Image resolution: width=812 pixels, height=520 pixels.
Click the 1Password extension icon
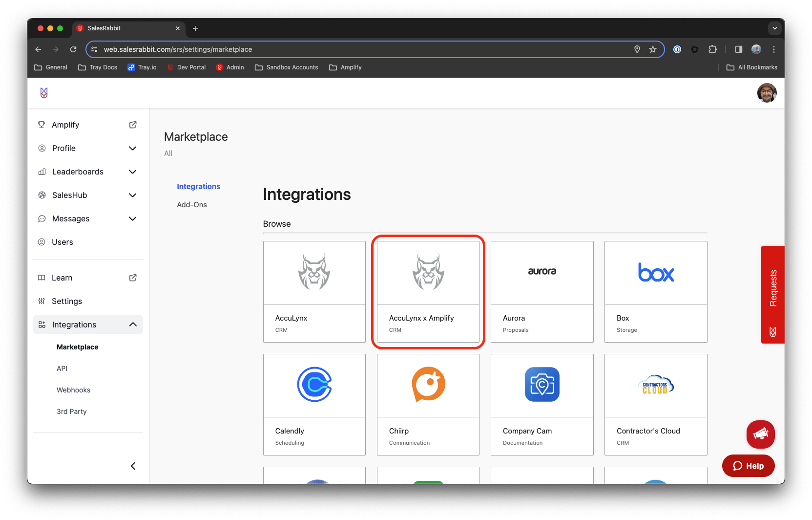pos(677,49)
